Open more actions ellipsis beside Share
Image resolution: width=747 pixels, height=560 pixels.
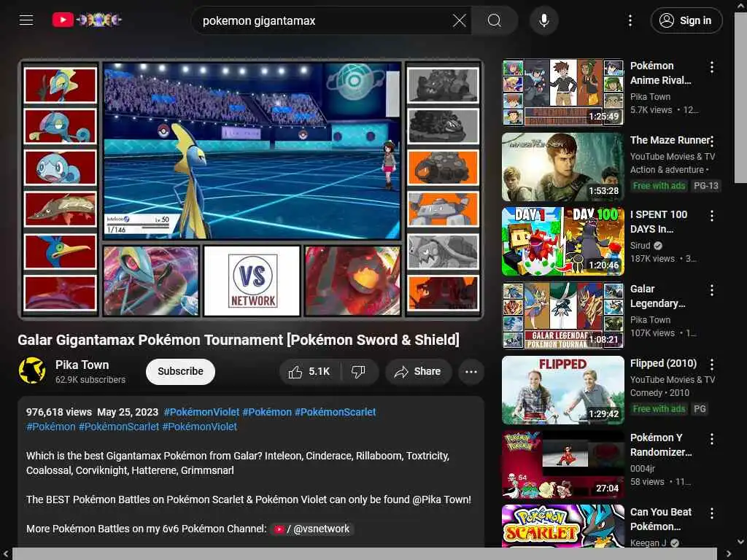coord(471,371)
